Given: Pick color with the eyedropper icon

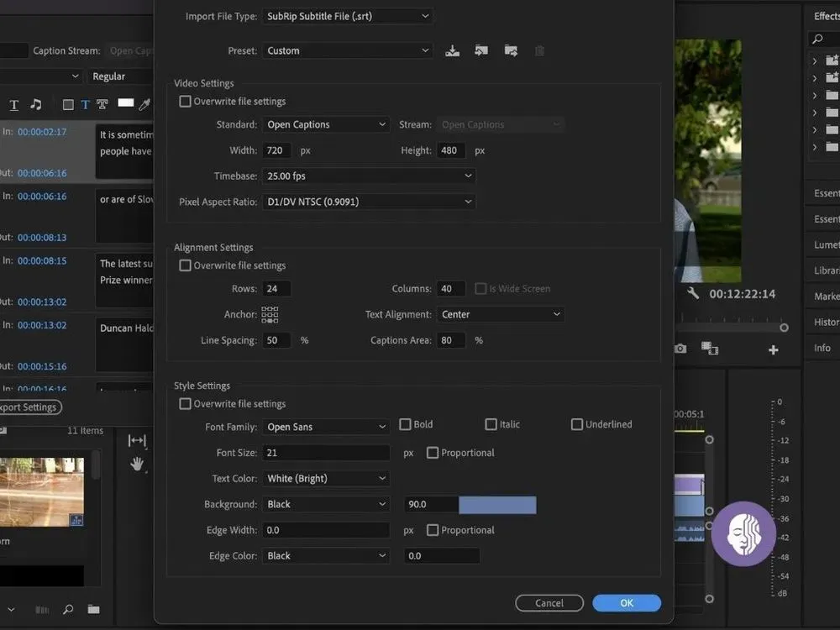Looking at the screenshot, I should 144,104.
